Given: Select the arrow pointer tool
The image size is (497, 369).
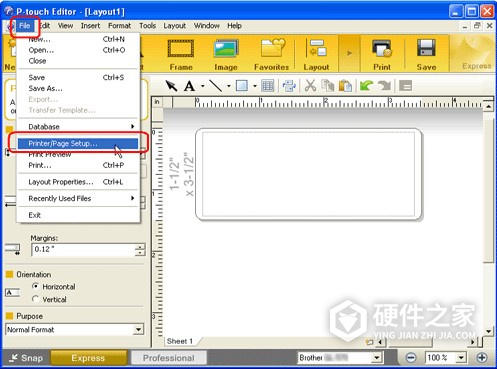Looking at the screenshot, I should (x=171, y=86).
